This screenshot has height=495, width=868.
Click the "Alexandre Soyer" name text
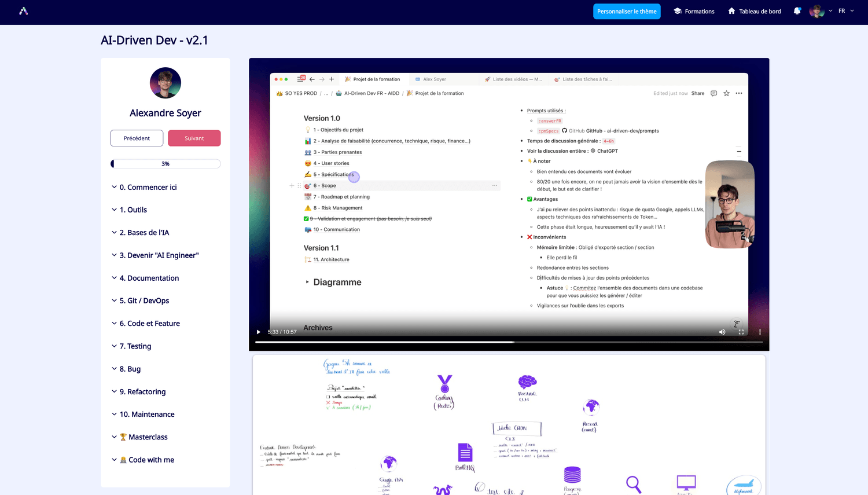(x=165, y=113)
